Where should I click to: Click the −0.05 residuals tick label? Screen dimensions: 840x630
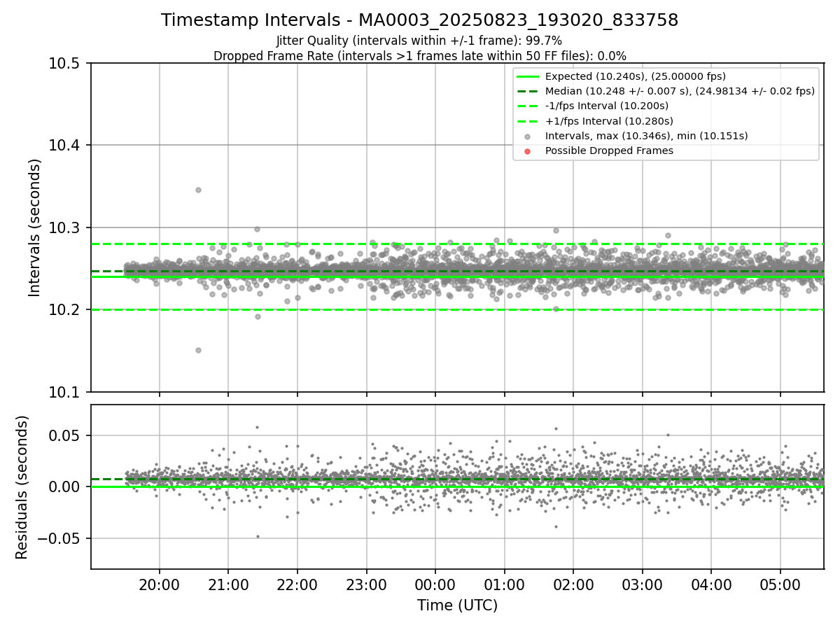point(59,538)
